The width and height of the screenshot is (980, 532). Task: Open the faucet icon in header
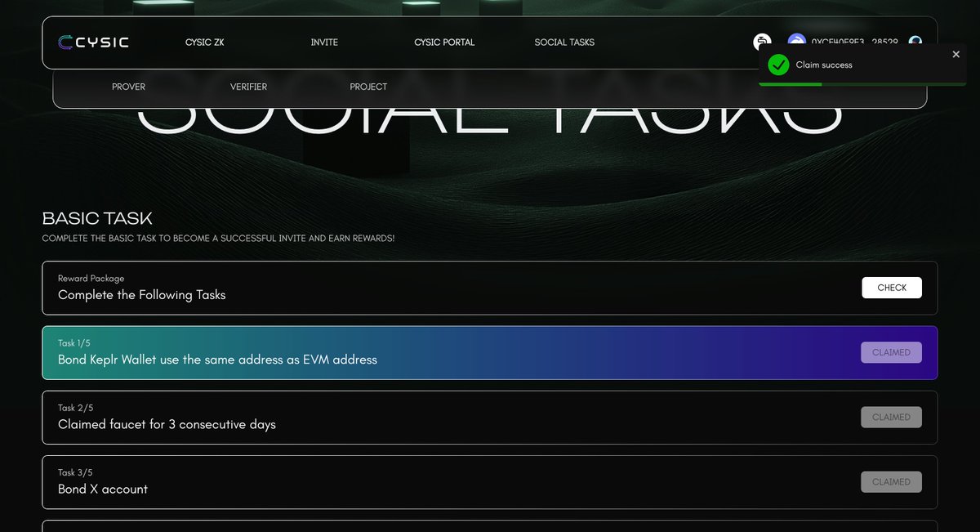762,42
